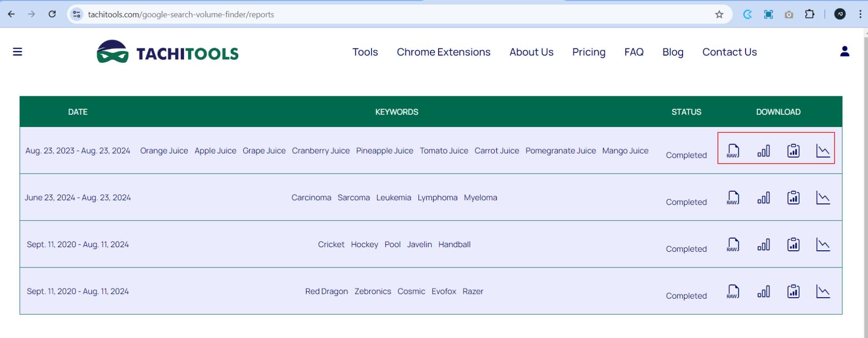Click the camera screenshot extension icon
Image resolution: width=868 pixels, height=338 pixels.
pyautogui.click(x=789, y=14)
